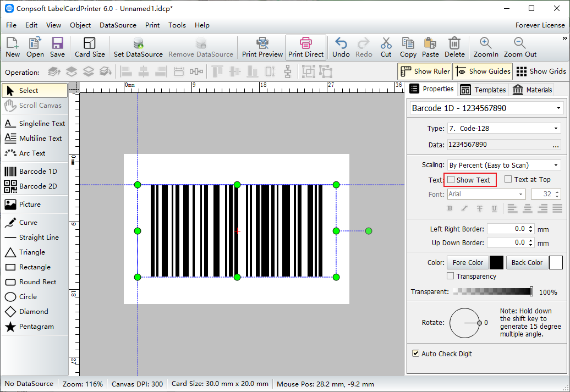Switch to the Materials tab
Screen dimensions: 570x392
(x=532, y=90)
